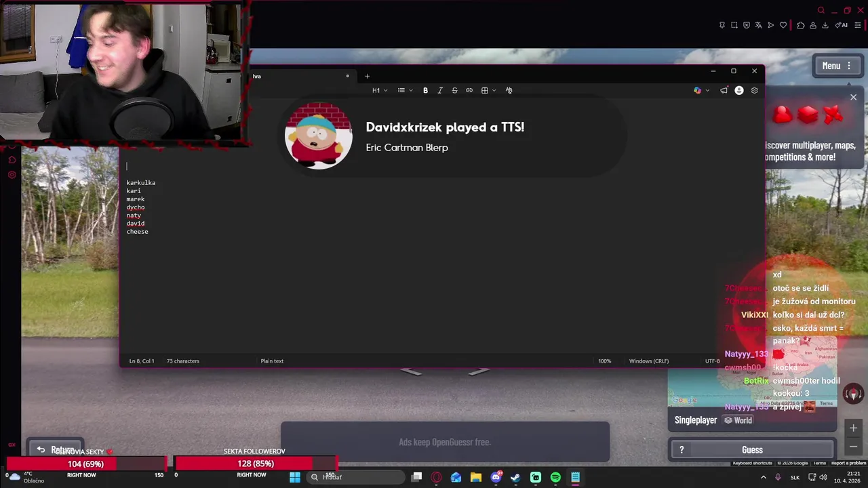868x488 pixels.
Task: Open Opera GX ad blocker shield
Action: coord(747,25)
